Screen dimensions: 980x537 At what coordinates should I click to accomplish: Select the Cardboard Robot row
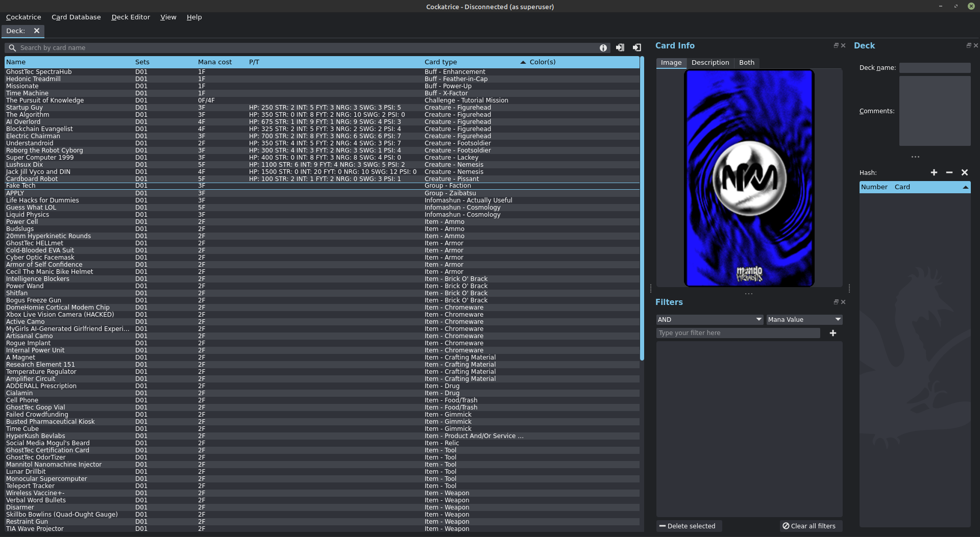tap(322, 179)
